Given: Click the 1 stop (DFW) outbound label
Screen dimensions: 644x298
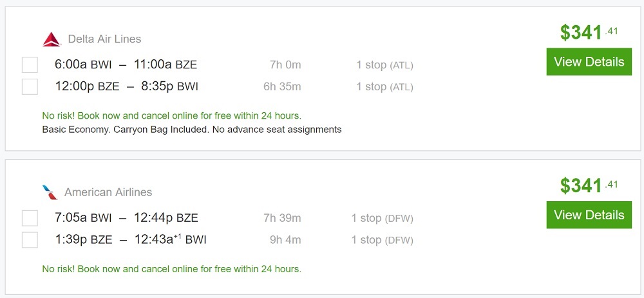Looking at the screenshot, I should [382, 219].
